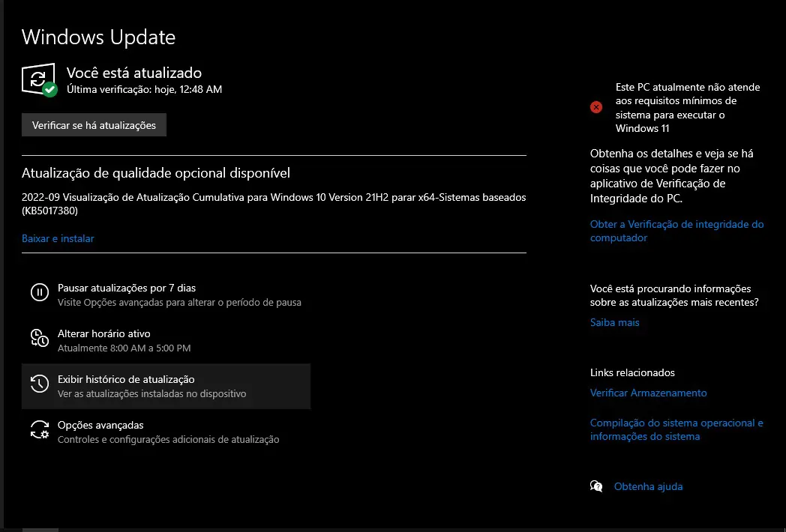Screen dimensions: 786x532
Task: Open the Saiba mais link
Action: [614, 323]
